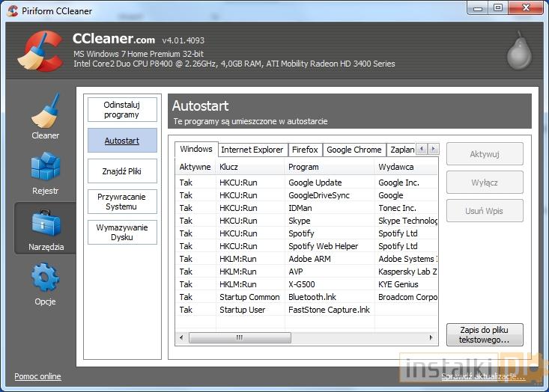Image resolution: width=549 pixels, height=392 pixels.
Task: Click the scrollbar left arrow
Action: coord(181,337)
